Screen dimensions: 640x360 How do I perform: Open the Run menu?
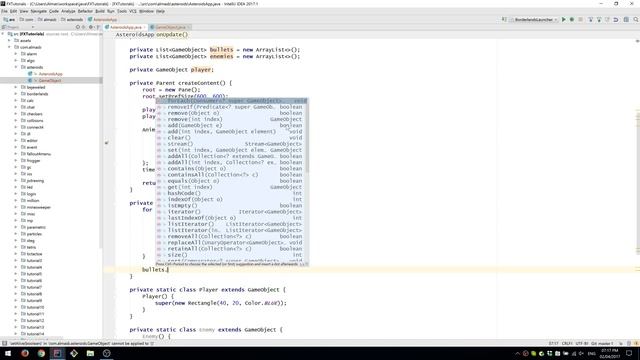click(111, 11)
